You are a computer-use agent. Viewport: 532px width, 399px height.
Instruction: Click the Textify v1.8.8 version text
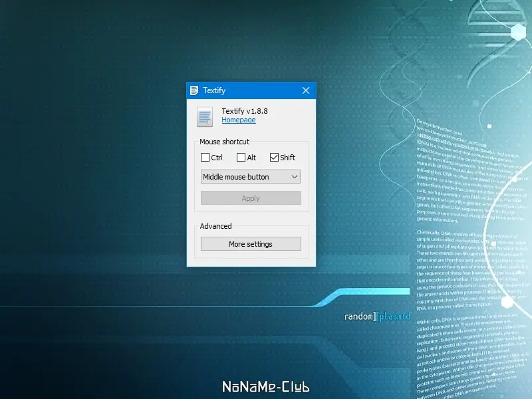coord(245,111)
